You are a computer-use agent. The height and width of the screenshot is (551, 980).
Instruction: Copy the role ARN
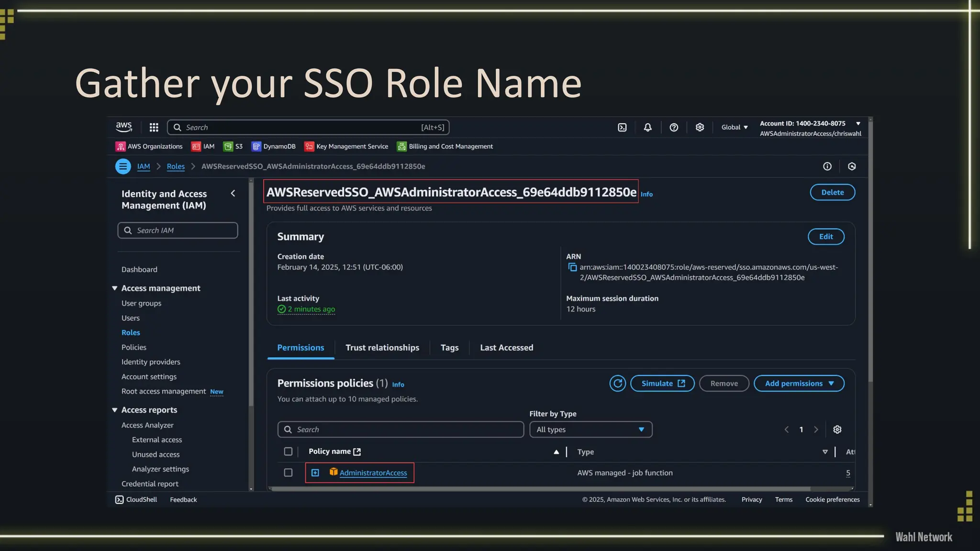click(572, 267)
